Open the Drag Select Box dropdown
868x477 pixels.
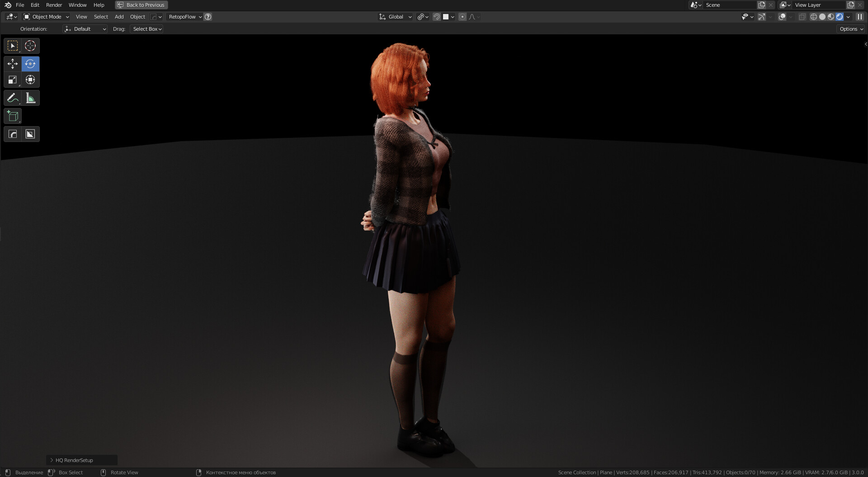146,28
